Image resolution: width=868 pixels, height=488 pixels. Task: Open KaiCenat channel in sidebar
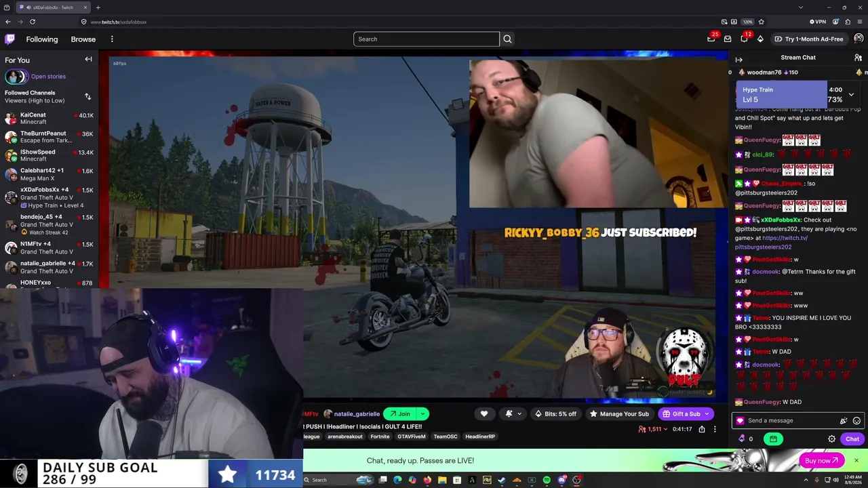49,119
